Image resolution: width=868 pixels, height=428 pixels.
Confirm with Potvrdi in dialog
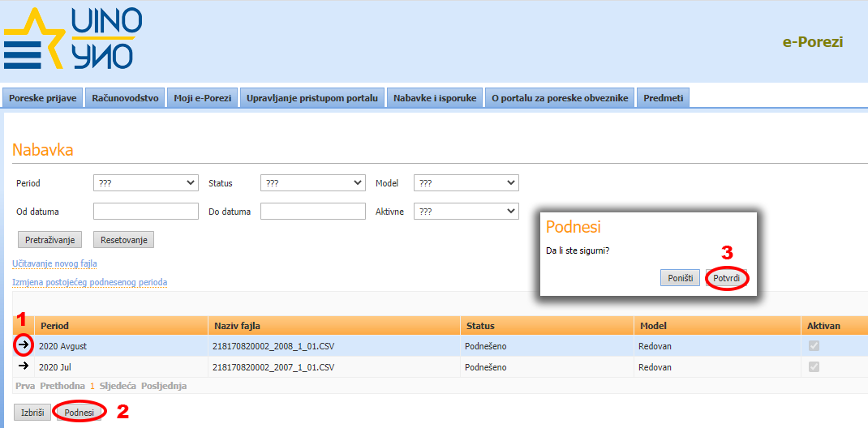click(x=726, y=278)
